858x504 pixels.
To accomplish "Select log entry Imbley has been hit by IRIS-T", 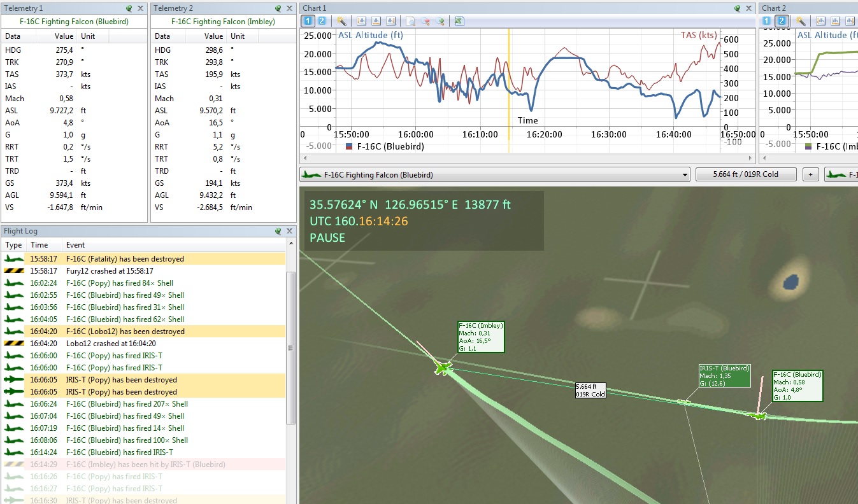I will (x=143, y=465).
